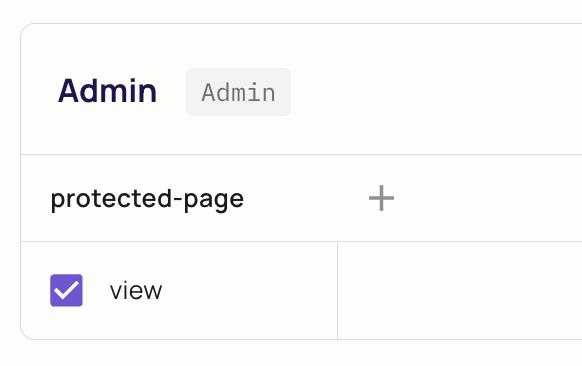
Task: Tick the purple view checkbox
Action: point(66,290)
